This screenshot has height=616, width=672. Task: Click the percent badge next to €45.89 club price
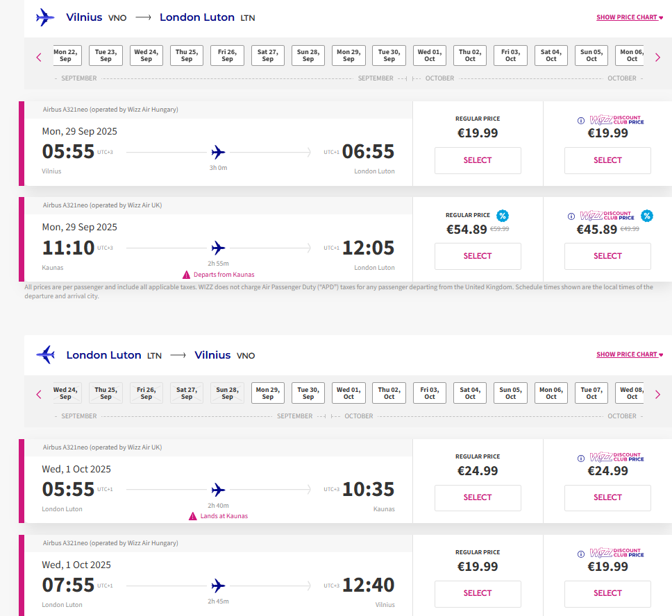[x=647, y=216]
